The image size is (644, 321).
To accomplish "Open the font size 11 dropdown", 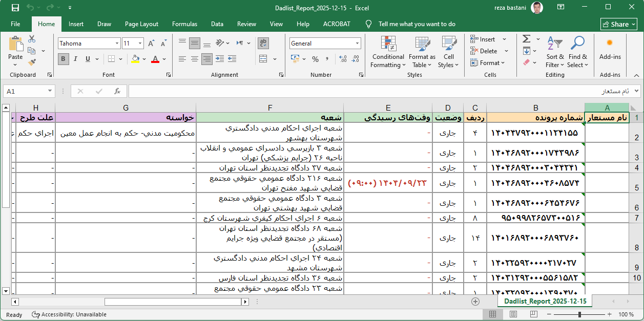I will 140,44.
